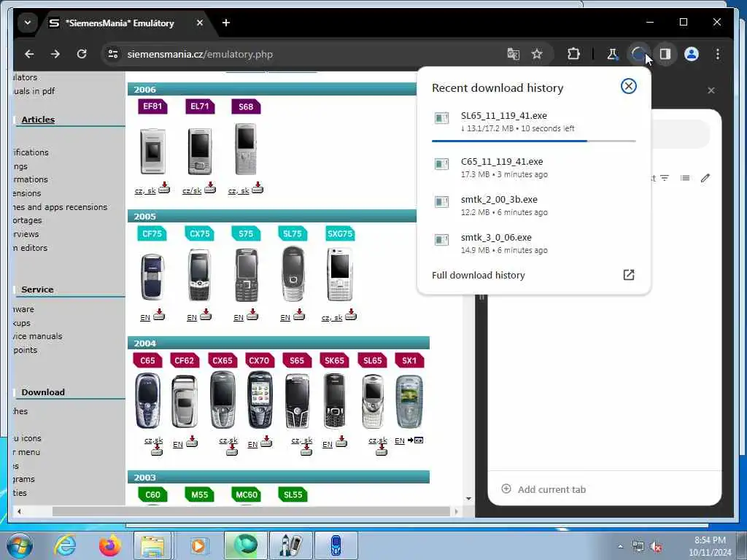Click the side panel sort filter icon
747x560 pixels.
tap(665, 178)
